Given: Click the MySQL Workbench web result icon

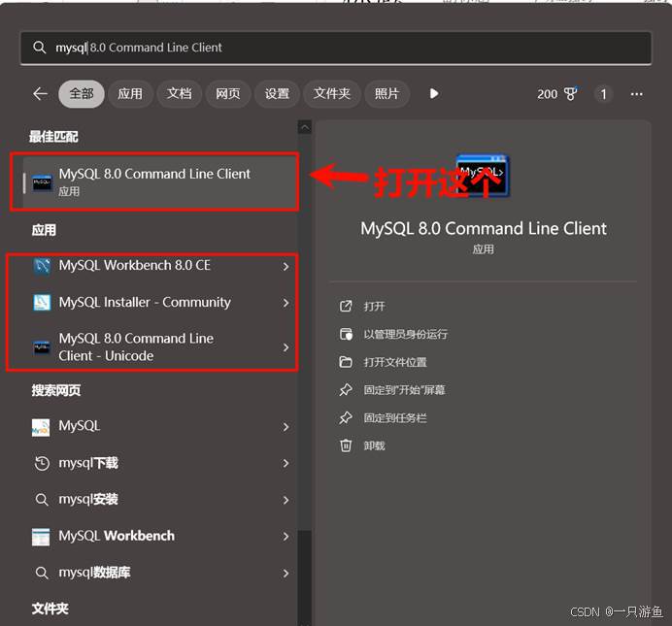Looking at the screenshot, I should 41,537.
